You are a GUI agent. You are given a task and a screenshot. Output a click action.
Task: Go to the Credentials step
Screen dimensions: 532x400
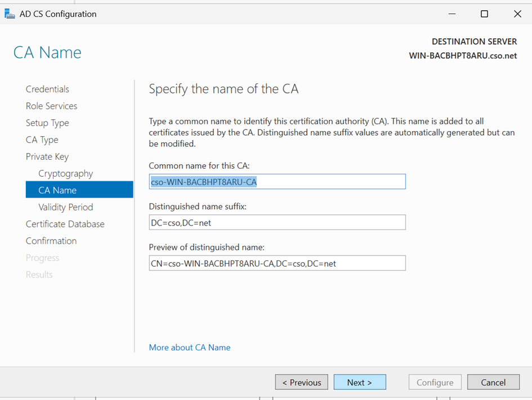[x=47, y=89]
